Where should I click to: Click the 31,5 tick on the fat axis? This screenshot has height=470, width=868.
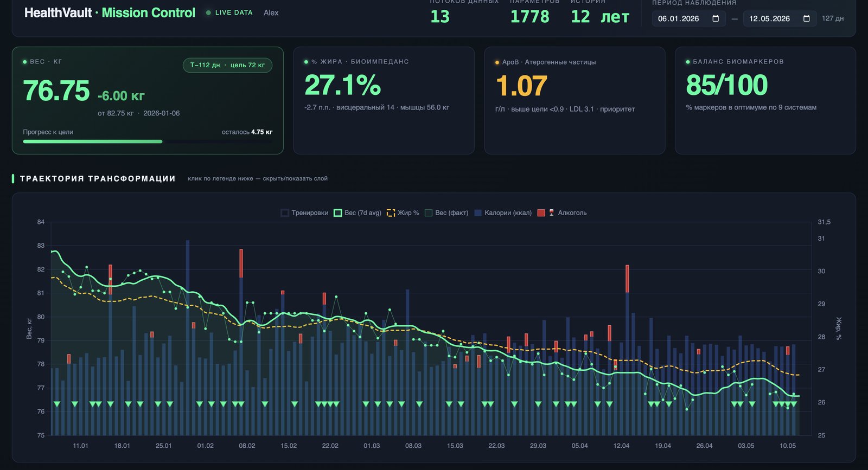tap(824, 222)
